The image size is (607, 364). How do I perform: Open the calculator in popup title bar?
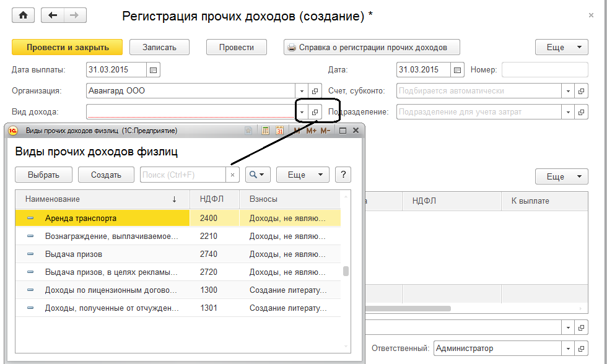[x=265, y=131]
